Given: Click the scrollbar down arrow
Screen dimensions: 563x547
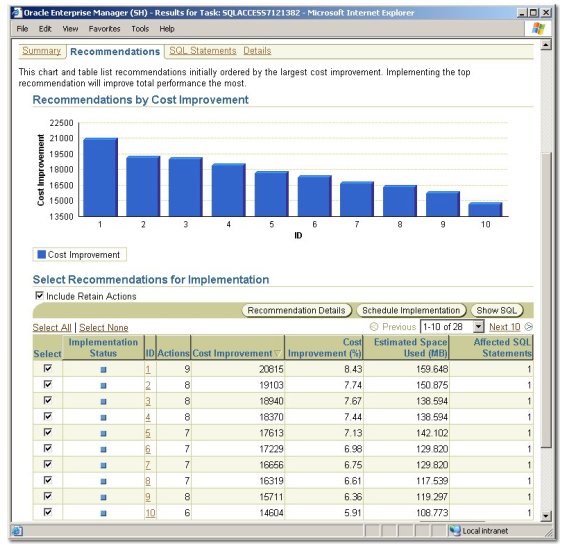Looking at the screenshot, I should pos(546,516).
